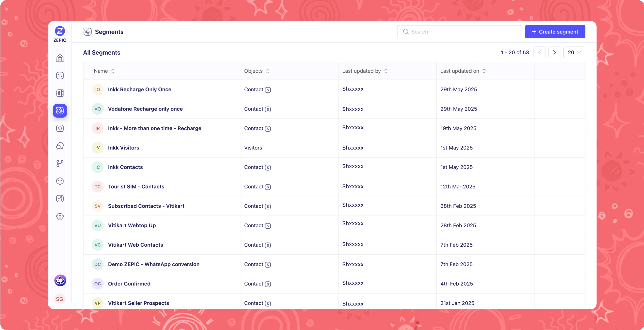This screenshot has width=644, height=330.
Task: Click the Segments header icon
Action: coord(87,32)
